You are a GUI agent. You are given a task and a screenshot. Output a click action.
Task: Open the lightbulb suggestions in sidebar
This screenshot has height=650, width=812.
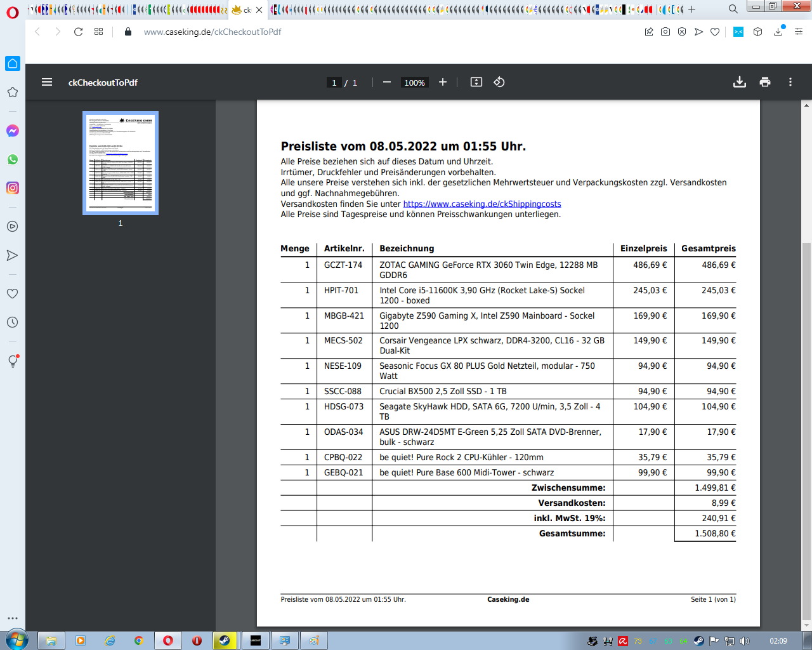[x=13, y=361]
